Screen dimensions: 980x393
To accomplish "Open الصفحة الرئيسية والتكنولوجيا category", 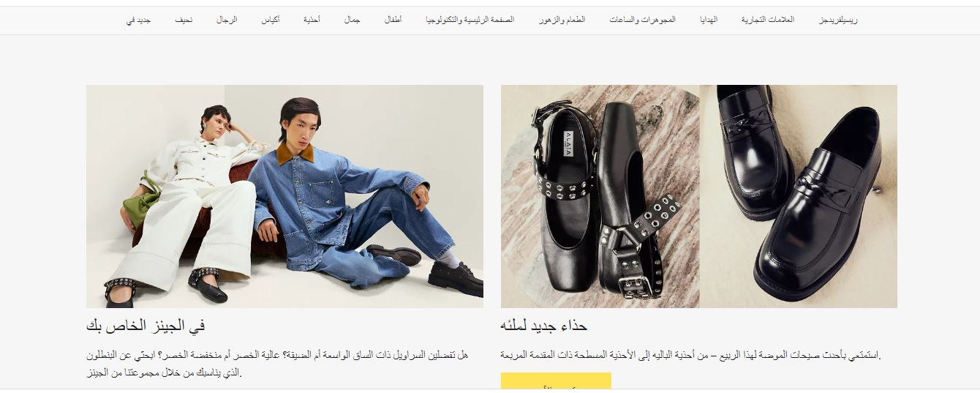I will [470, 20].
